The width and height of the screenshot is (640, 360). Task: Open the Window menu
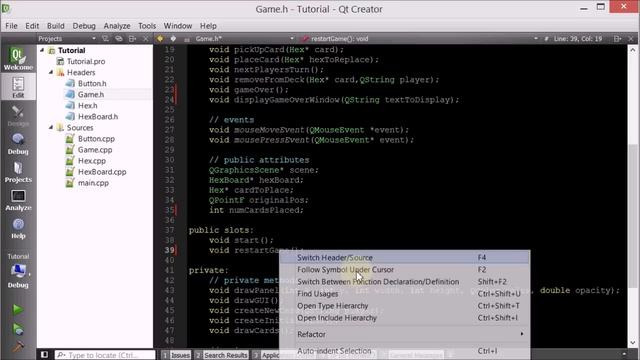click(178, 26)
